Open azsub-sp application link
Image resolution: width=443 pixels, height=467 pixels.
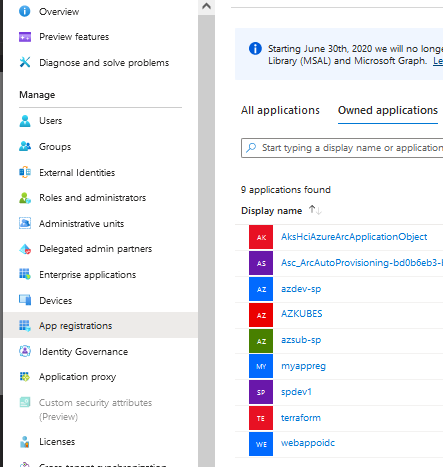click(x=301, y=340)
